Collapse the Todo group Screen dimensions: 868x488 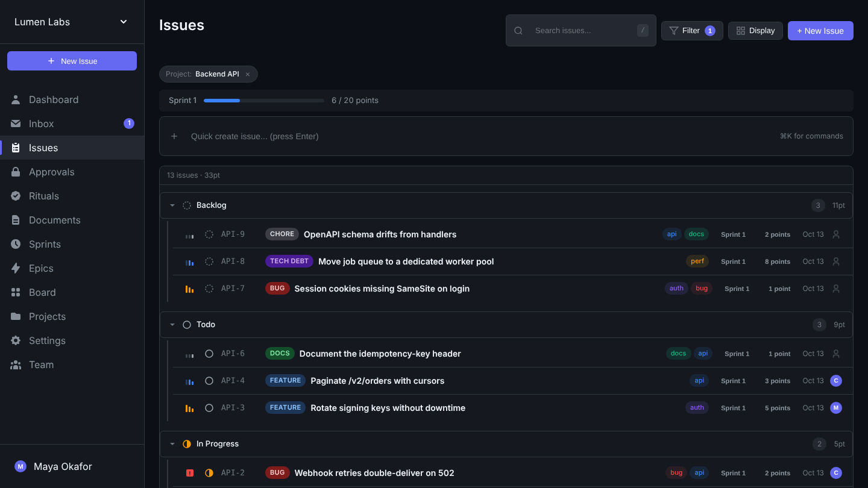(172, 325)
